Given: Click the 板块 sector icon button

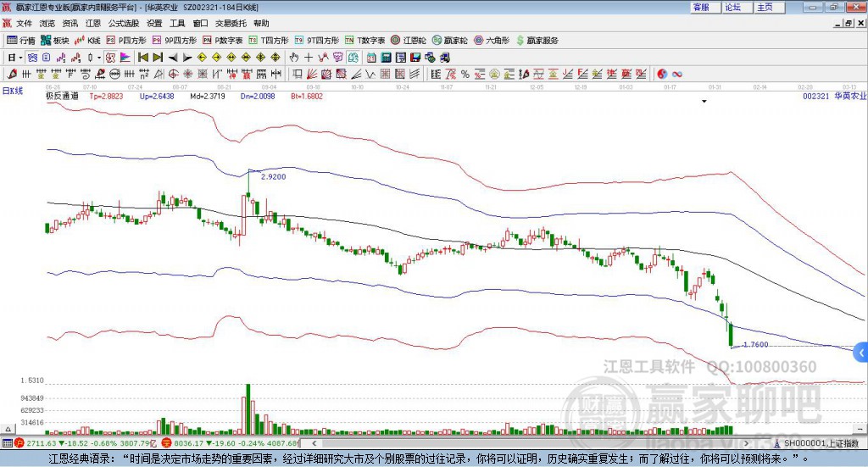Looking at the screenshot, I should click(x=55, y=40).
